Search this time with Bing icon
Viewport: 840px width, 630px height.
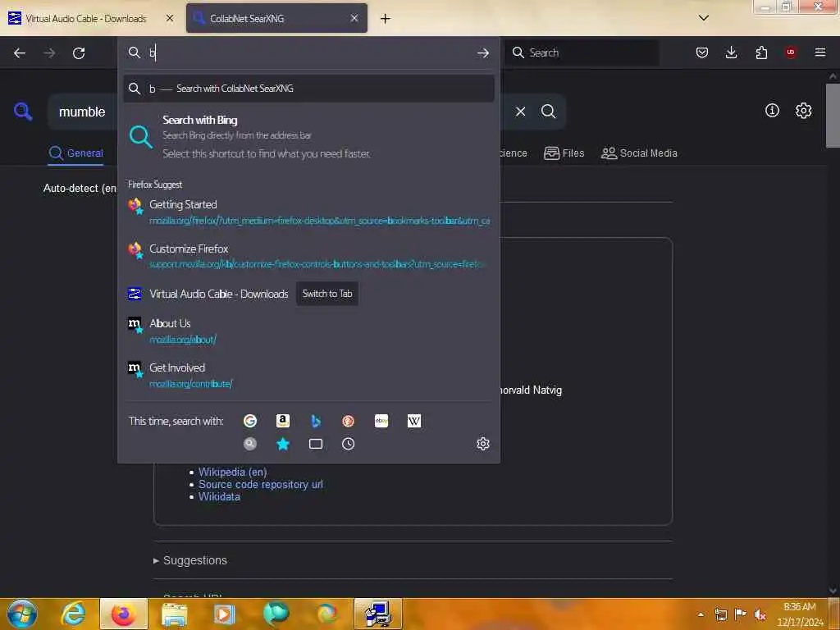[316, 421]
